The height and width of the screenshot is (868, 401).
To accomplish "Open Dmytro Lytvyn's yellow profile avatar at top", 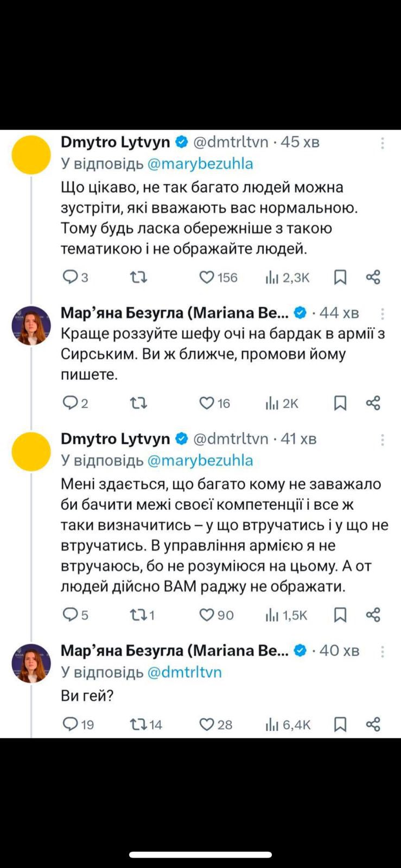I will pyautogui.click(x=31, y=155).
